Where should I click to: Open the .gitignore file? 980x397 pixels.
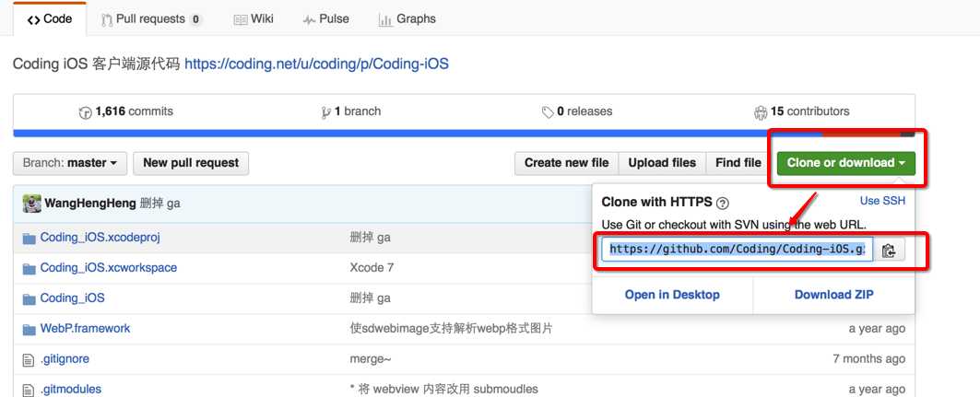[x=65, y=359]
